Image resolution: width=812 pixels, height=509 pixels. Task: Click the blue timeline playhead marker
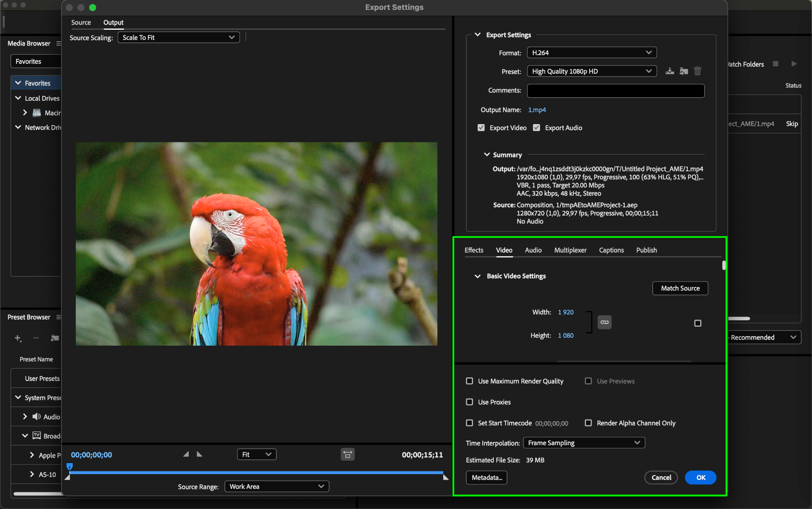coord(69,466)
